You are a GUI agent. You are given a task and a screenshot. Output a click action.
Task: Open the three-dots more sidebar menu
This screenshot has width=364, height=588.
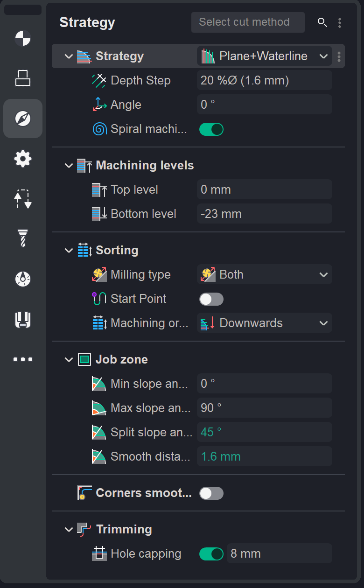point(23,359)
